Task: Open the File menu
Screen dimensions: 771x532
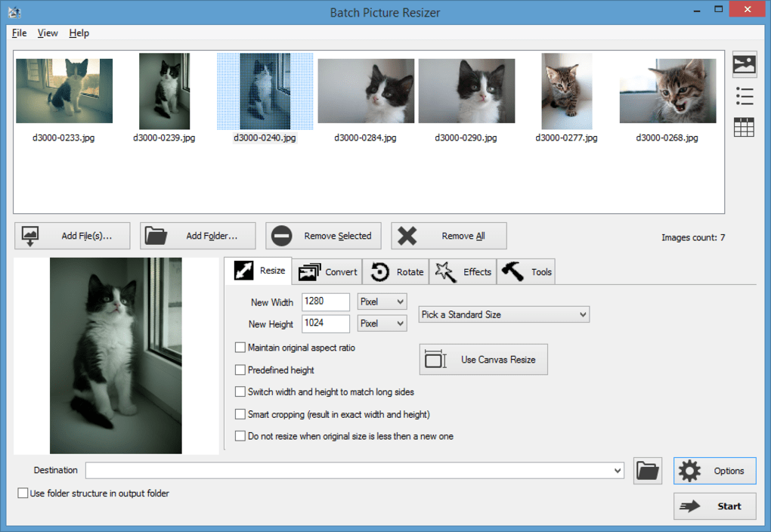Action: pyautogui.click(x=19, y=33)
